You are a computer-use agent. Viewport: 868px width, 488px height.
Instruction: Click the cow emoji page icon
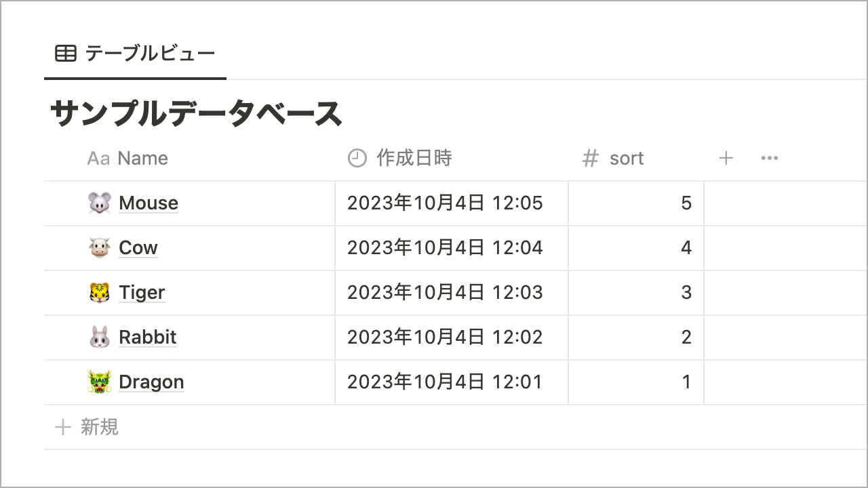(99, 248)
